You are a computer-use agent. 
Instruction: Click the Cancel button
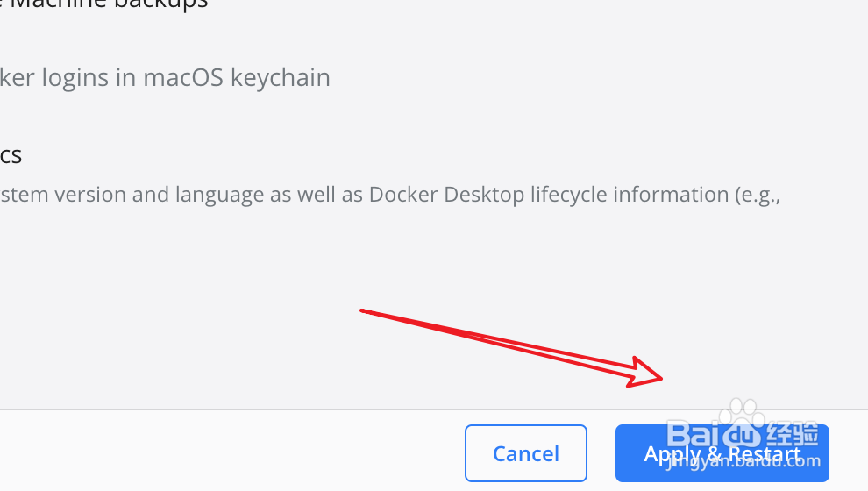pos(525,453)
